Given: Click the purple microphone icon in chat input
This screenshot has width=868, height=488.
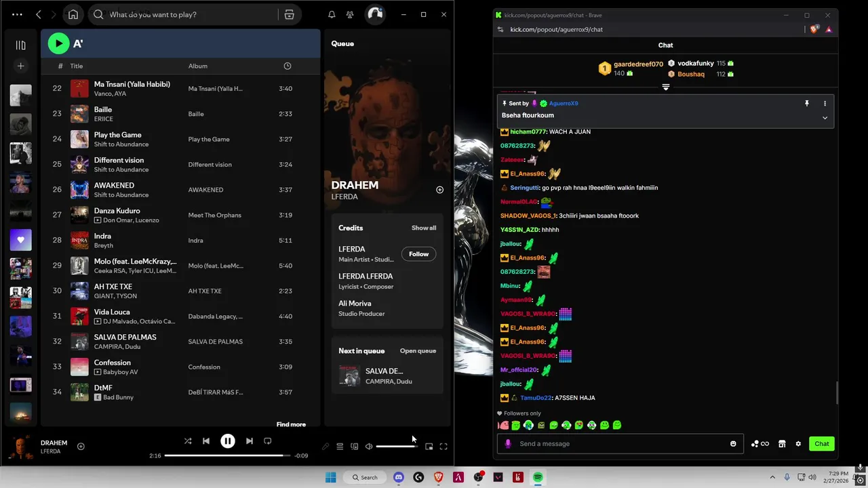Looking at the screenshot, I should click(508, 444).
